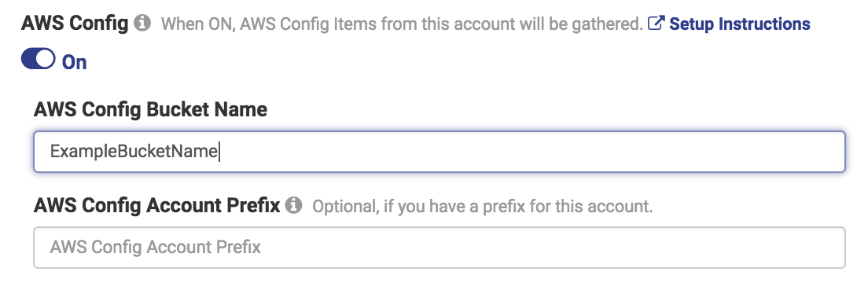Click inside the AWS Config Account Prefix field
Viewport: 868px width, 283px height.
click(439, 247)
